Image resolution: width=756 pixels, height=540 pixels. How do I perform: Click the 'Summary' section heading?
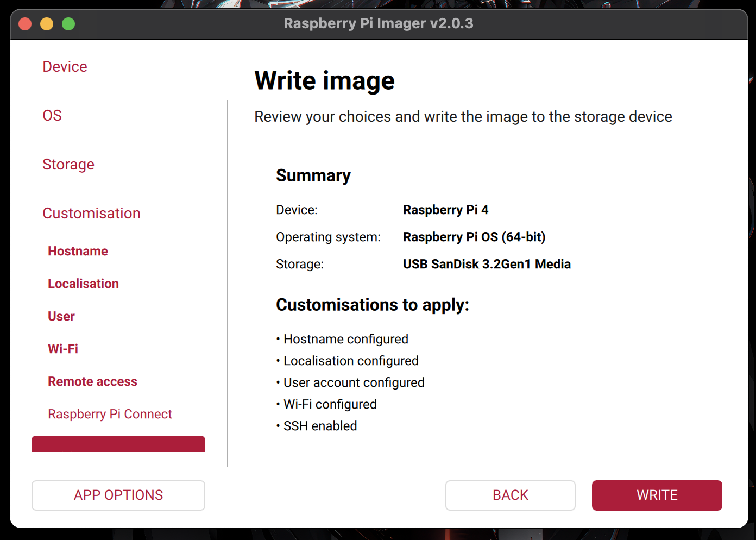(x=313, y=175)
